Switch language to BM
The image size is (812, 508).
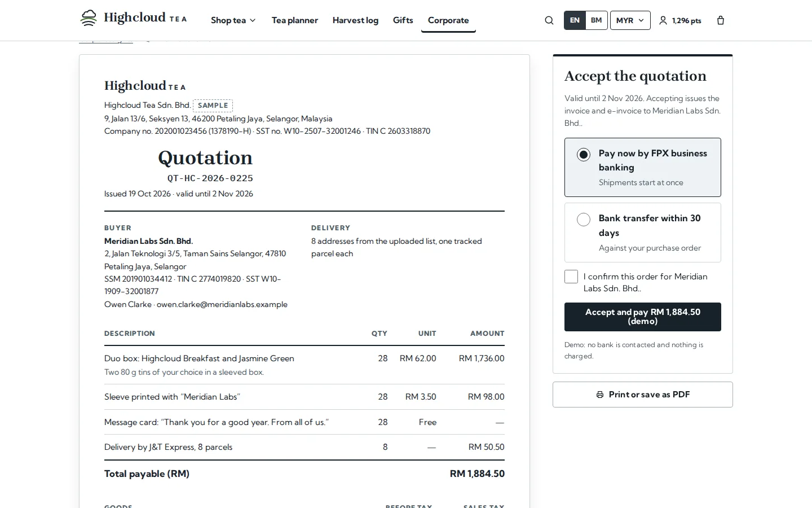pos(596,20)
